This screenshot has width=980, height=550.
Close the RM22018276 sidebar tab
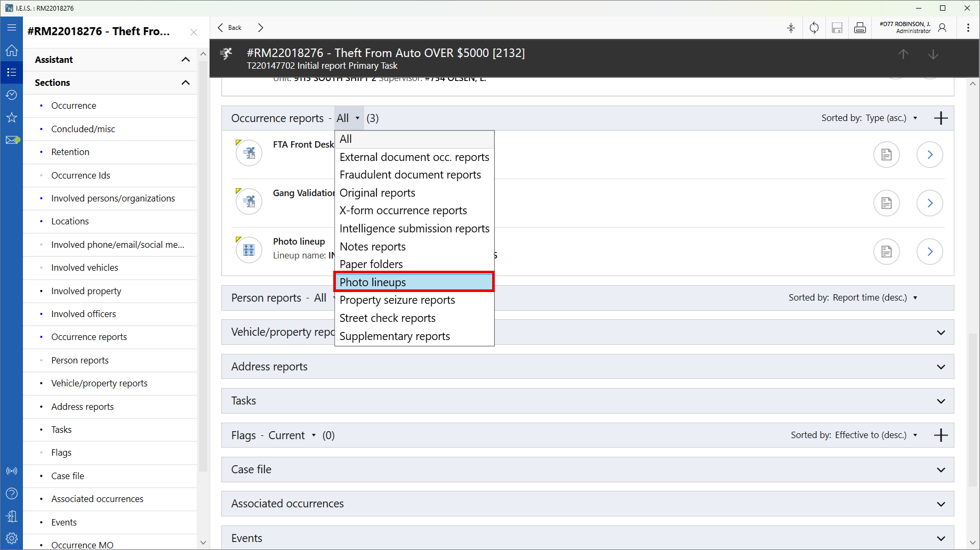tap(194, 32)
